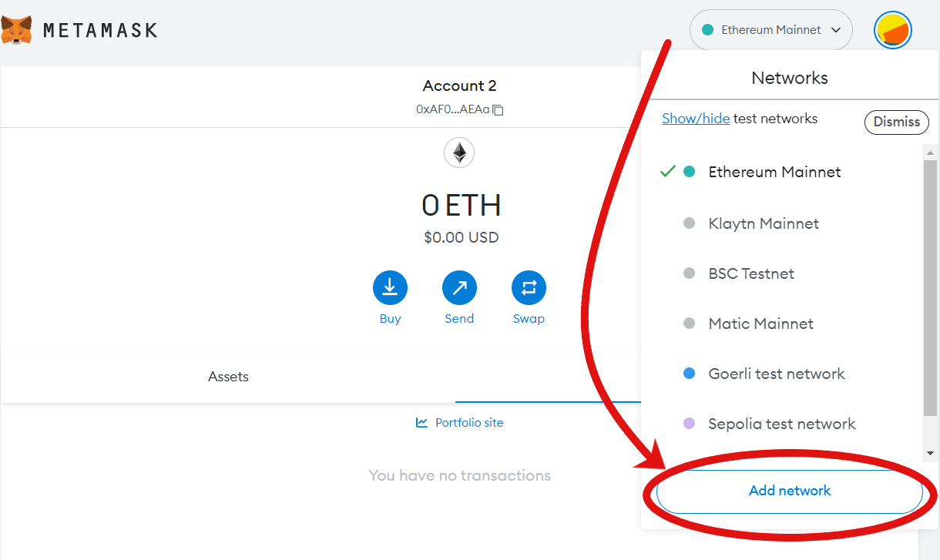Select Goerli test network
The height and width of the screenshot is (560, 940).
(x=776, y=374)
